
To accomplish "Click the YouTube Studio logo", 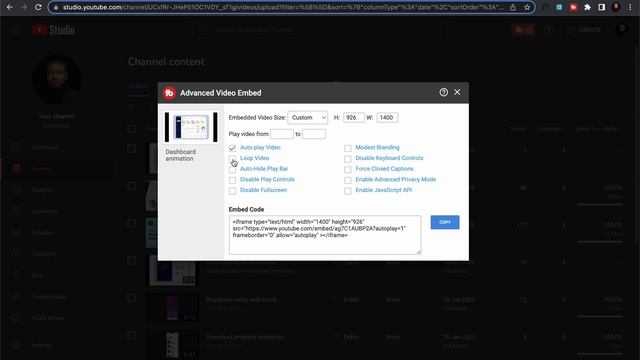I will coord(53,30).
